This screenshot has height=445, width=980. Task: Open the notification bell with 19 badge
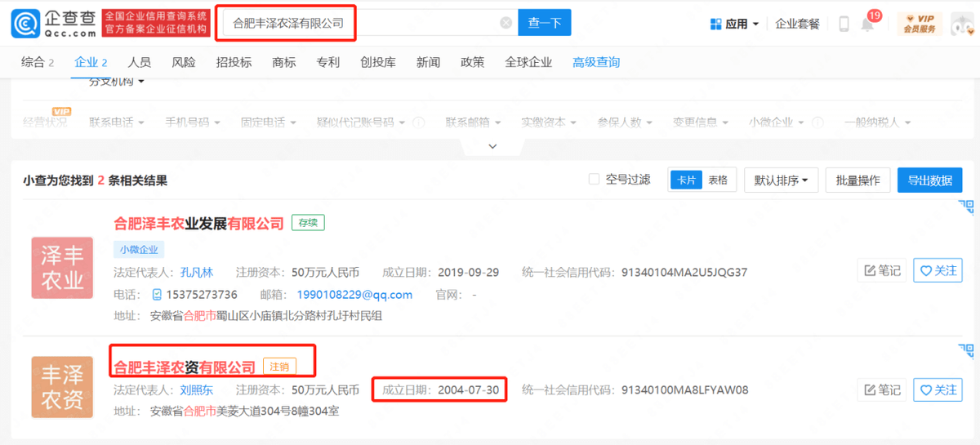[x=867, y=24]
